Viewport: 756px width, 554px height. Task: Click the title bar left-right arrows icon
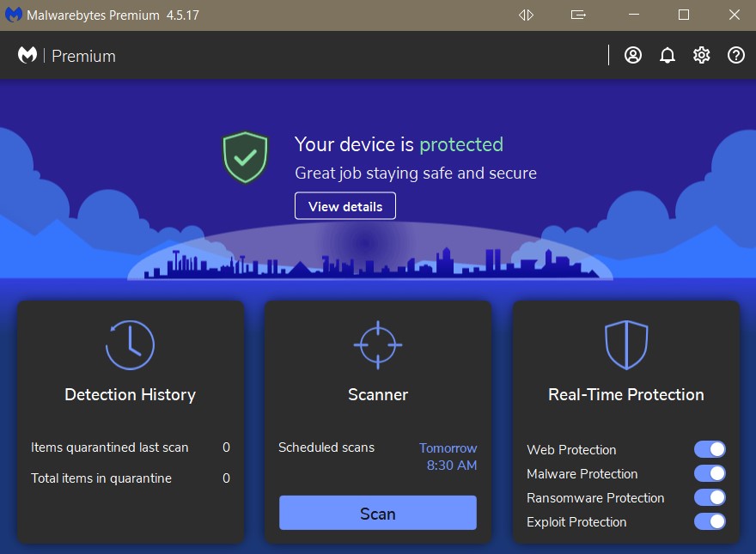click(527, 15)
